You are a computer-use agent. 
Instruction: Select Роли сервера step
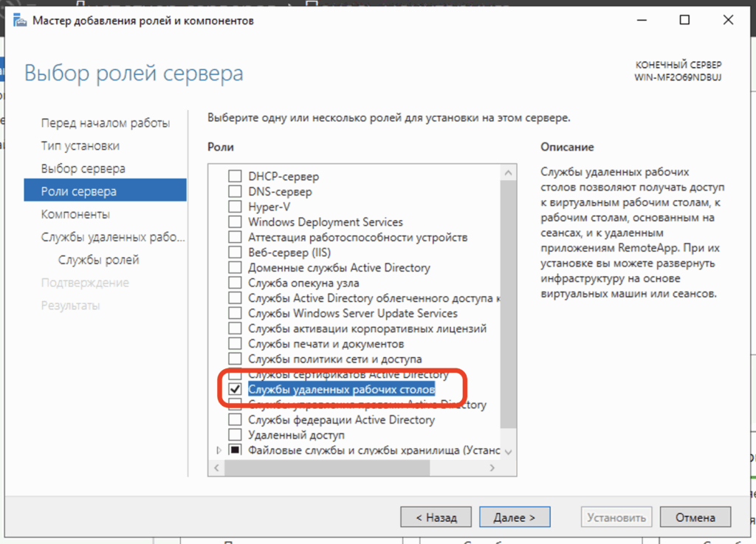tap(105, 191)
